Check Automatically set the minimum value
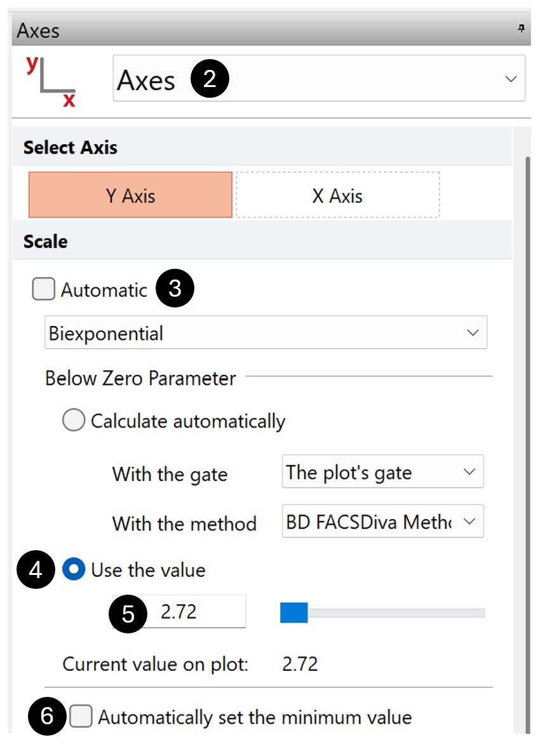This screenshot has height=756, width=545. click(81, 717)
